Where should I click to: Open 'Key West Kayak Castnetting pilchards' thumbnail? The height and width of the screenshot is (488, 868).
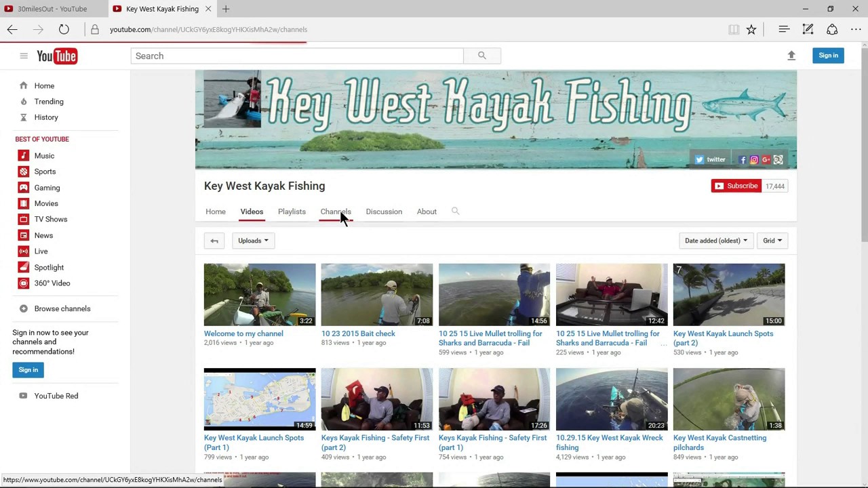tap(729, 399)
